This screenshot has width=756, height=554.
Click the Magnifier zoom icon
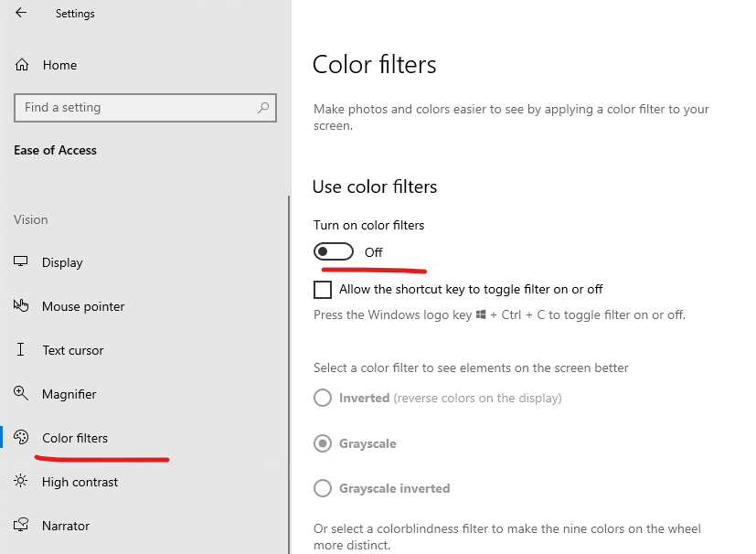(20, 394)
